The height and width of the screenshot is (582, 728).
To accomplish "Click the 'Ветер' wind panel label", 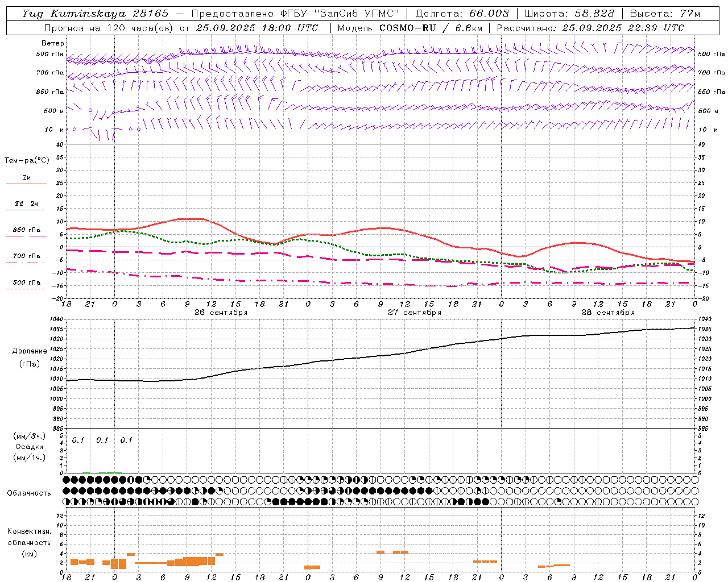I will pos(53,43).
